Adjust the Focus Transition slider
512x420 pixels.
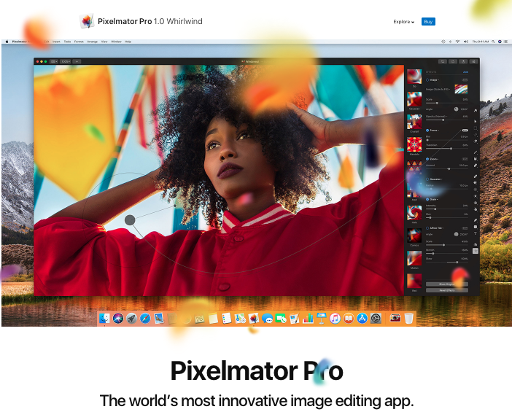[x=447, y=149]
